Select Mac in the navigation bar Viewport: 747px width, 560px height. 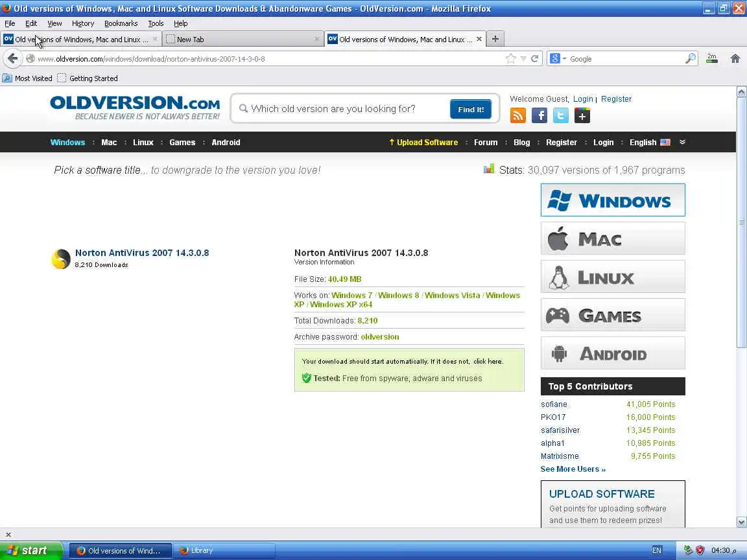(109, 143)
